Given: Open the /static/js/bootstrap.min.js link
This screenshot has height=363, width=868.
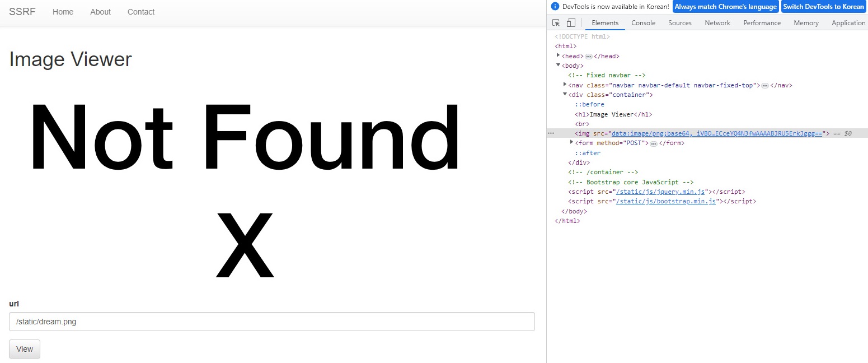Looking at the screenshot, I should pos(666,201).
